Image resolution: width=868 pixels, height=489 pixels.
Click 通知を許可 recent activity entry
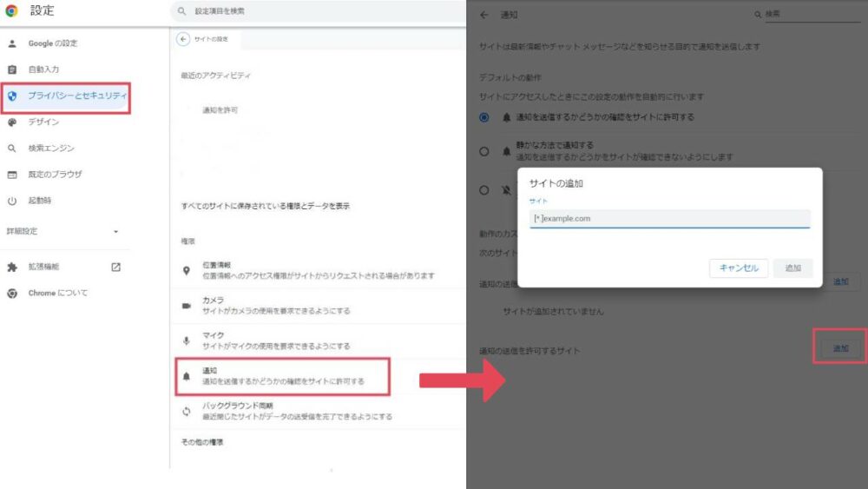click(x=220, y=110)
